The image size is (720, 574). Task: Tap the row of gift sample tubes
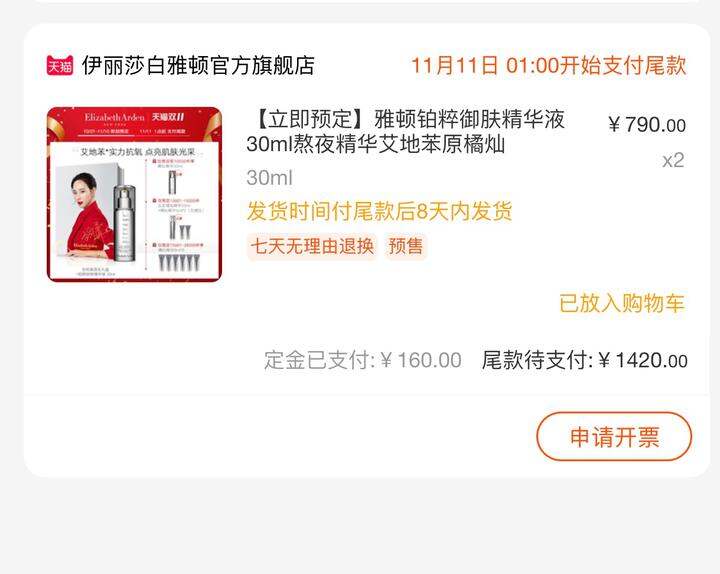click(x=180, y=263)
